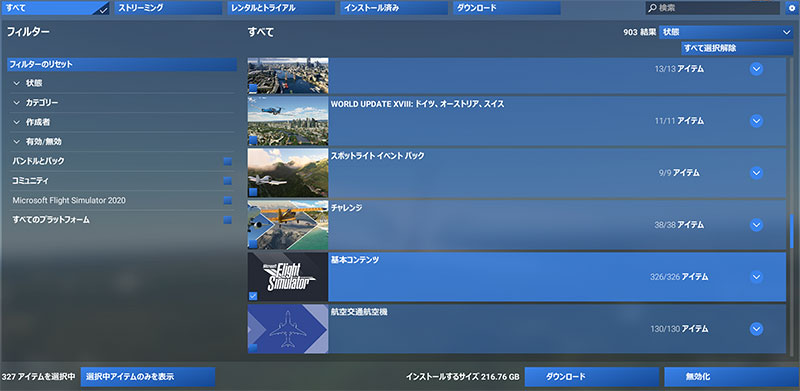The image size is (800, 391).
Task: Click the content list vertical scrollbar
Action: pos(791,232)
